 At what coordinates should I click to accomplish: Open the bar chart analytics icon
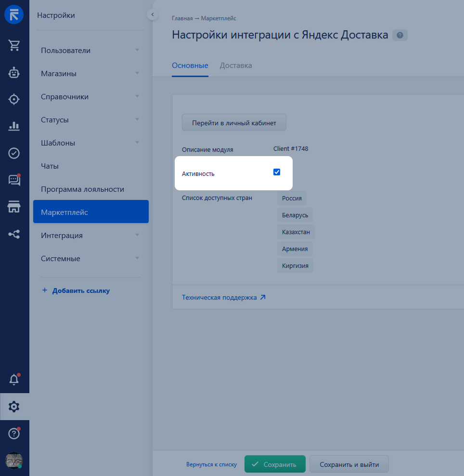tap(14, 126)
